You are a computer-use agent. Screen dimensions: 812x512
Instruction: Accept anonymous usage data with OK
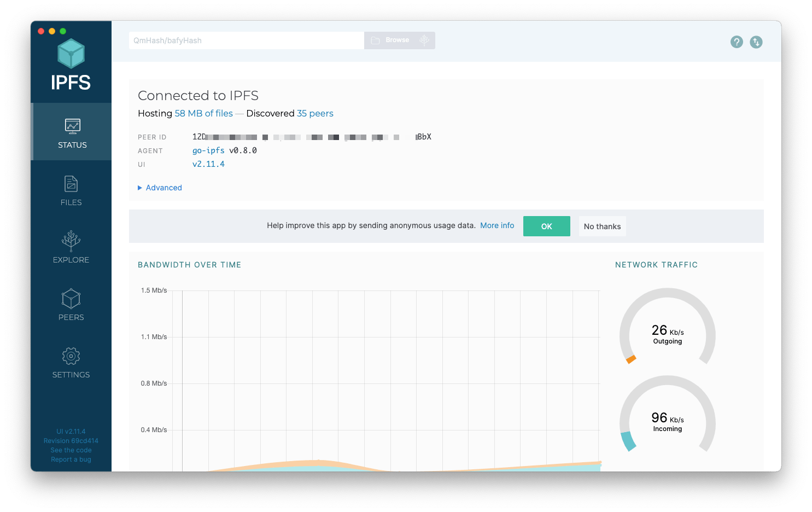tap(546, 226)
